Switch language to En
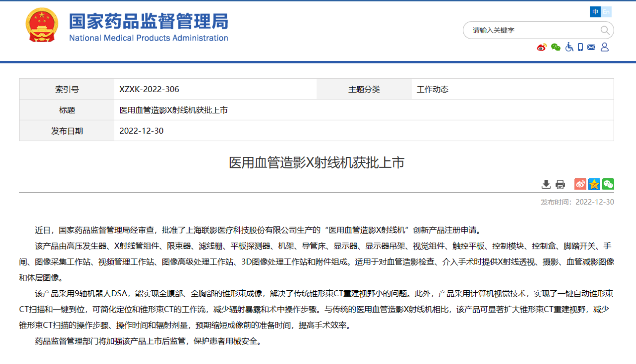 point(606,12)
